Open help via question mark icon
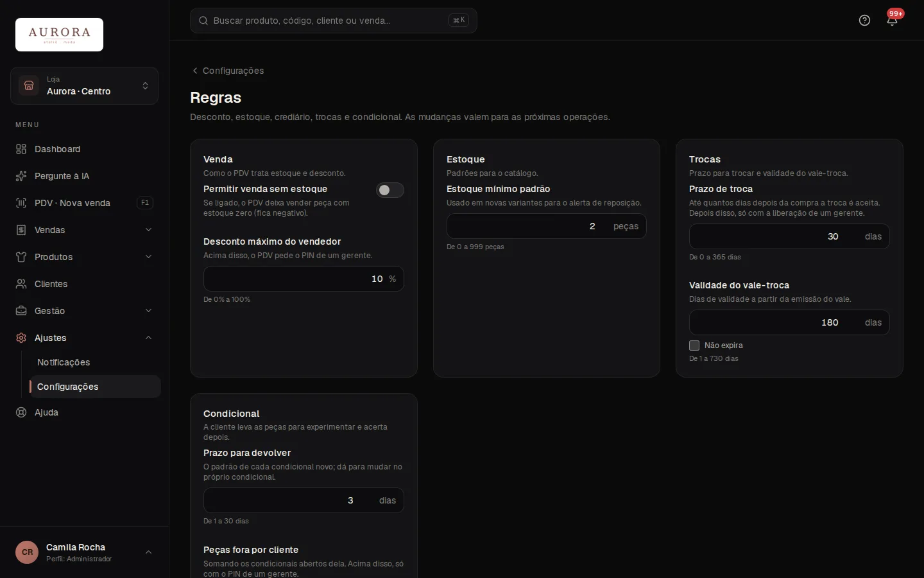Image resolution: width=924 pixels, height=578 pixels. point(864,21)
